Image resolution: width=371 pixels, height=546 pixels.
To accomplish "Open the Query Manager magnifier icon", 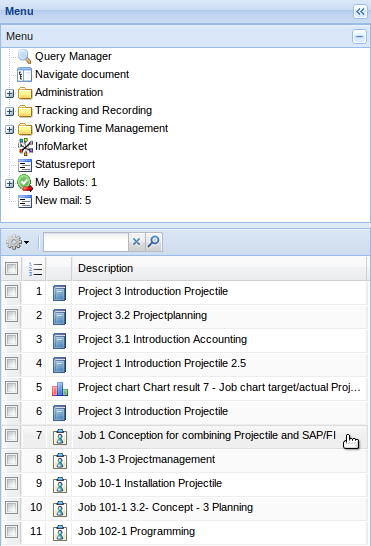I will coord(25,56).
